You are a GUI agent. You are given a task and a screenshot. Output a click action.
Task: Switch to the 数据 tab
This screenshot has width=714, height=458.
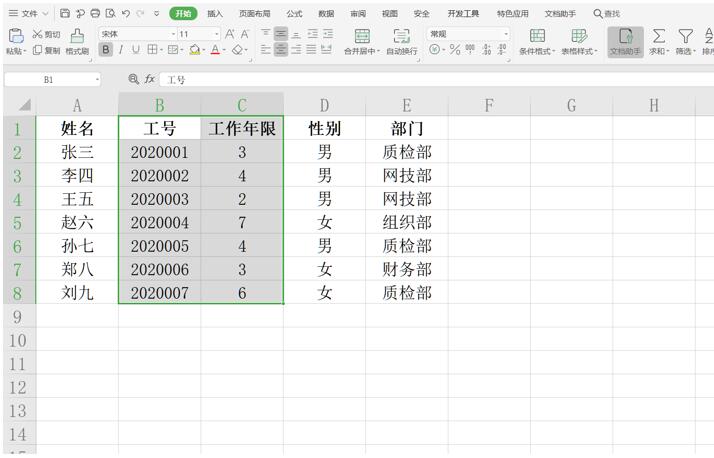pyautogui.click(x=326, y=14)
